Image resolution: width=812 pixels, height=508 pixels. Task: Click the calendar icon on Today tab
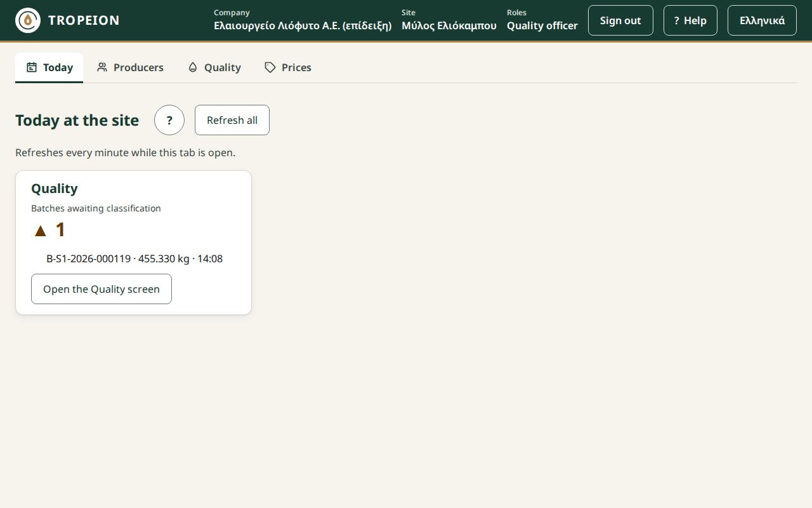click(32, 67)
